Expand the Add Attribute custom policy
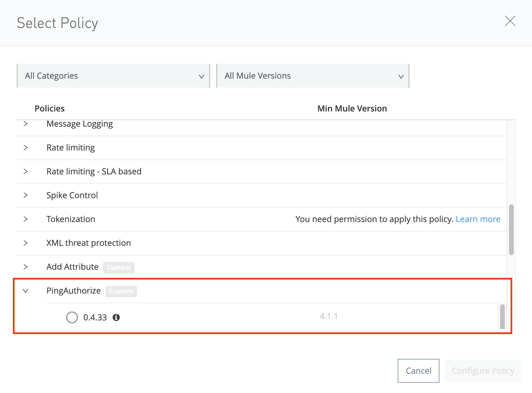Screen dimensions: 532x393 click(x=26, y=267)
